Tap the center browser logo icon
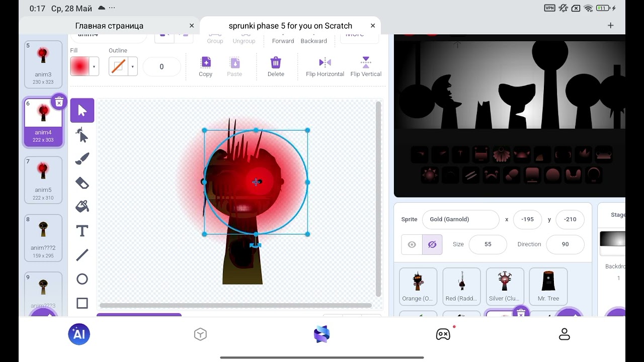644x362 pixels. point(321,334)
